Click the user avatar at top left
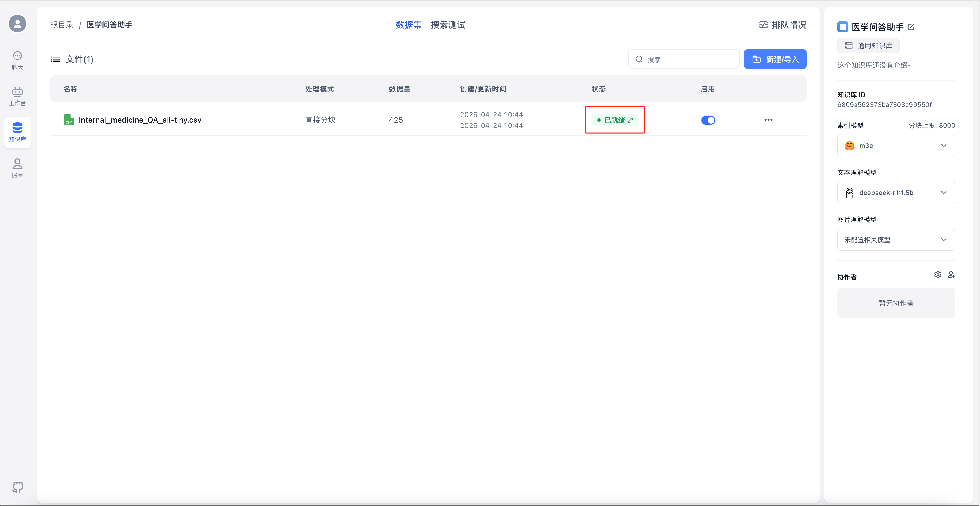The image size is (980, 506). 17,24
